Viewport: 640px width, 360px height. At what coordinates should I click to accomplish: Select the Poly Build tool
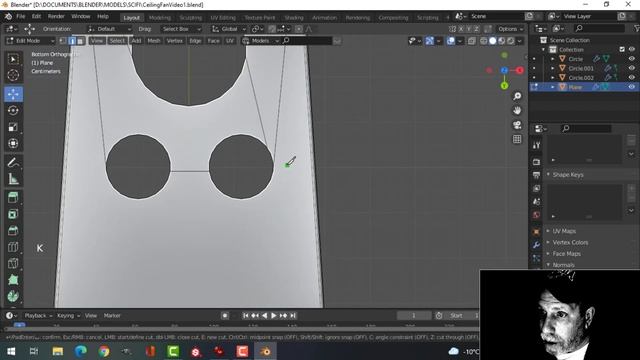pyautogui.click(x=13, y=280)
